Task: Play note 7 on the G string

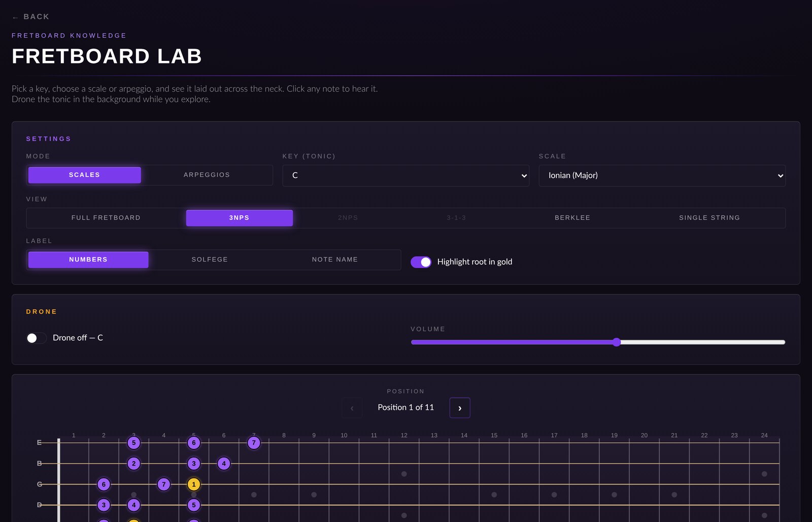Action: (x=164, y=484)
